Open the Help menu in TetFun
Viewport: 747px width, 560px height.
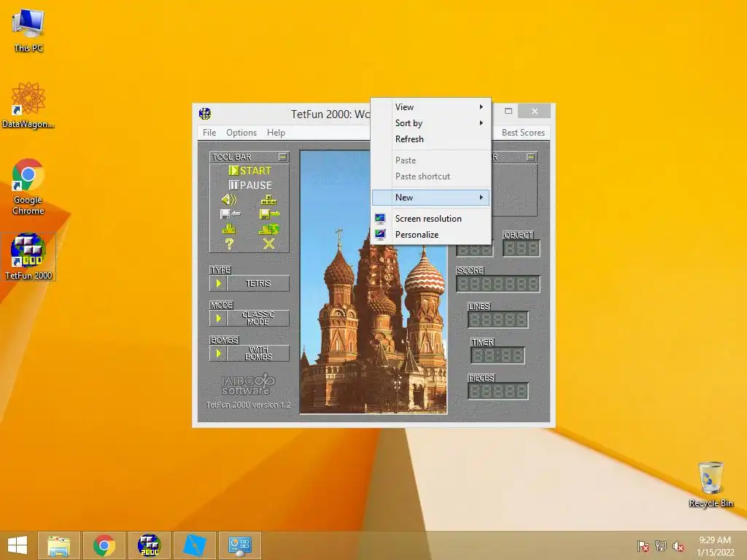point(276,133)
